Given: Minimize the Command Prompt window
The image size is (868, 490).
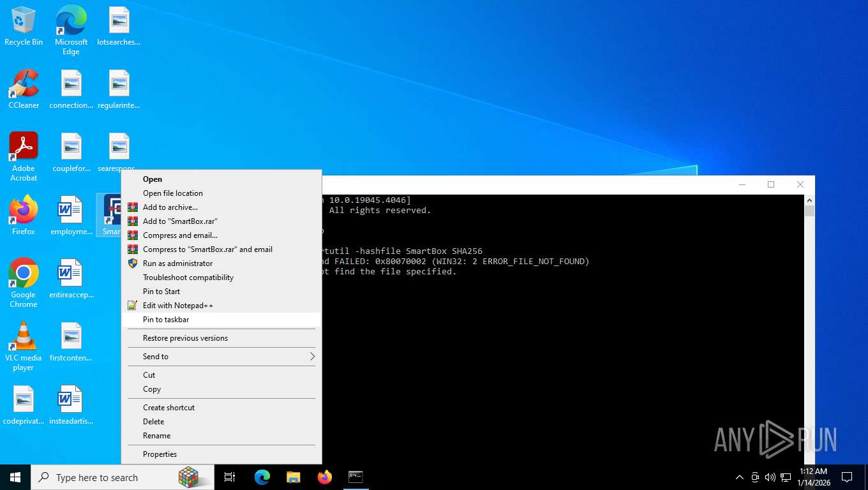Looking at the screenshot, I should pyautogui.click(x=742, y=184).
